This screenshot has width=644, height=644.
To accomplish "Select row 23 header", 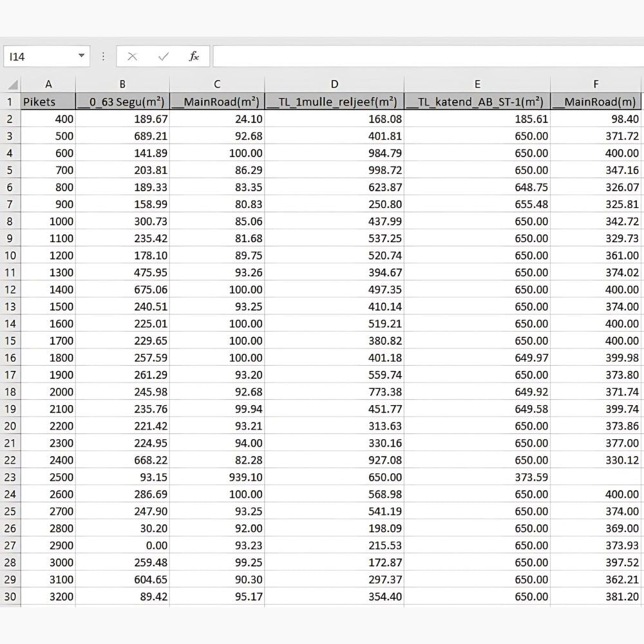I will pos(10,477).
